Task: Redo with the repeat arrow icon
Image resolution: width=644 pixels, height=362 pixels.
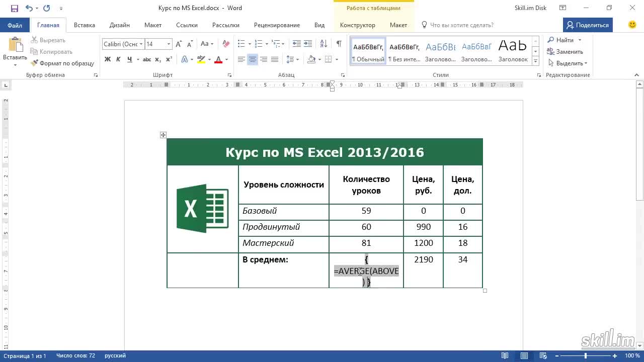Action: pyautogui.click(x=47, y=8)
